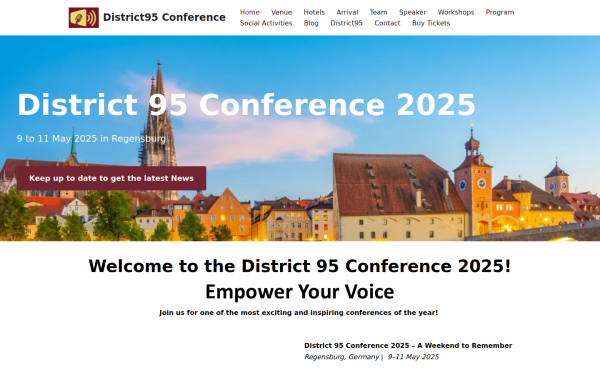Open the Team page
Screen dimensions: 600x375
point(378,12)
